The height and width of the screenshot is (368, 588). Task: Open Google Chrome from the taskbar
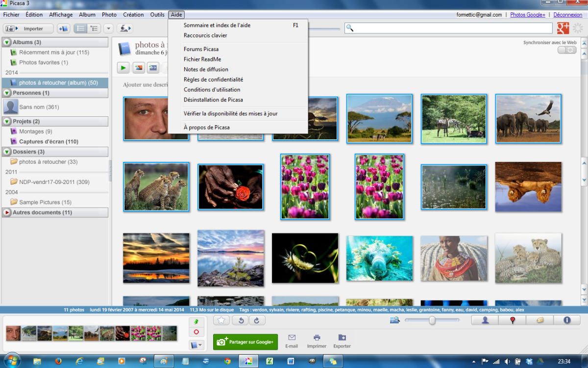(x=227, y=361)
